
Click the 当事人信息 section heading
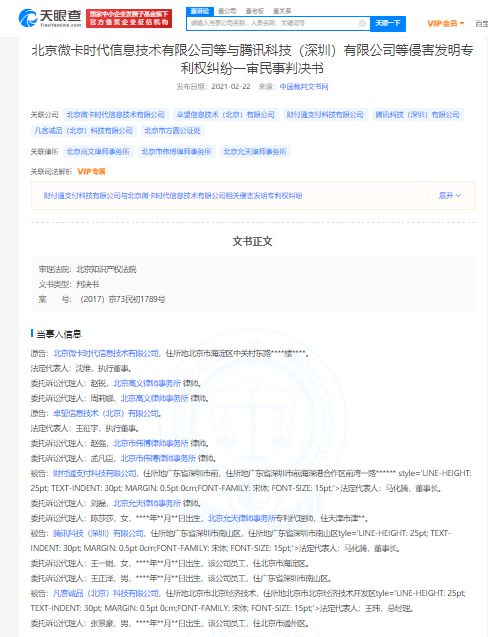coord(59,334)
